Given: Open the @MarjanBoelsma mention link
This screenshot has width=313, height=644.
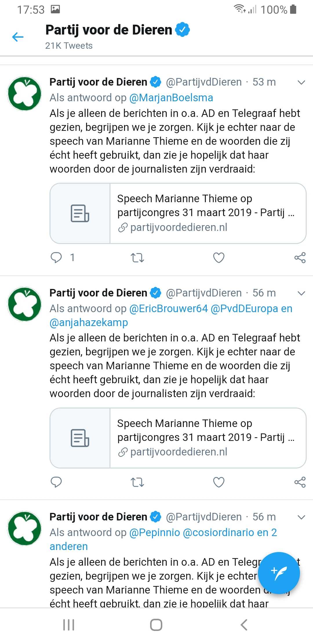Looking at the screenshot, I should 171,98.
